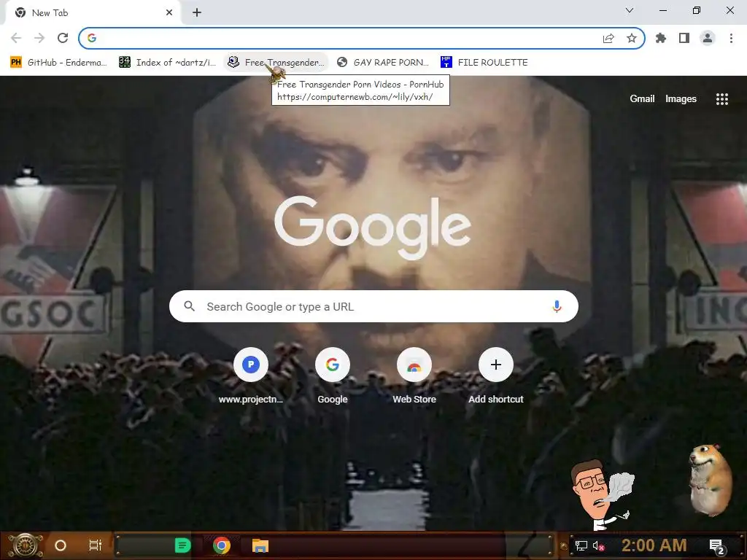Open the steampunk Start button

(x=26, y=545)
